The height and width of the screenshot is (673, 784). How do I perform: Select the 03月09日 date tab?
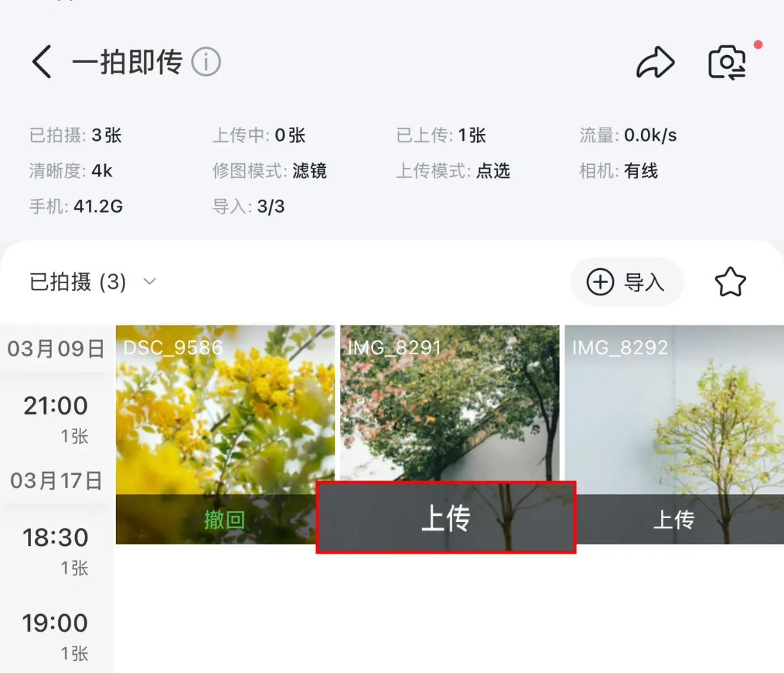(56, 349)
